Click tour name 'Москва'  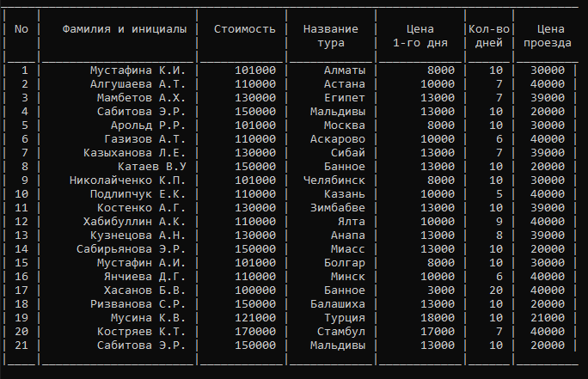point(345,125)
